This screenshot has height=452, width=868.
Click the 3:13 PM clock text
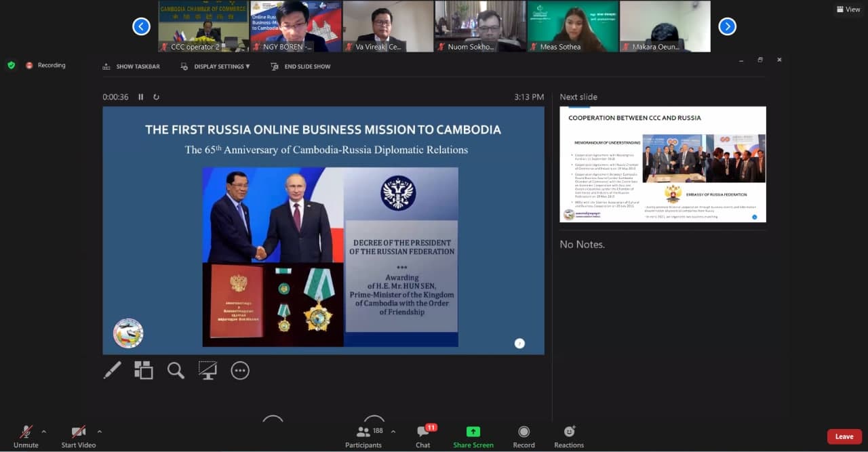(529, 97)
